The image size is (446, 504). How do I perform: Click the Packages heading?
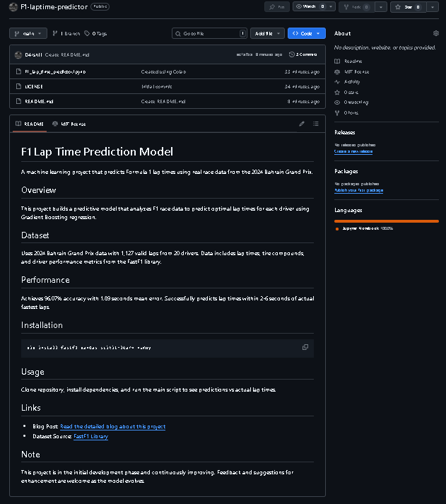[346, 171]
